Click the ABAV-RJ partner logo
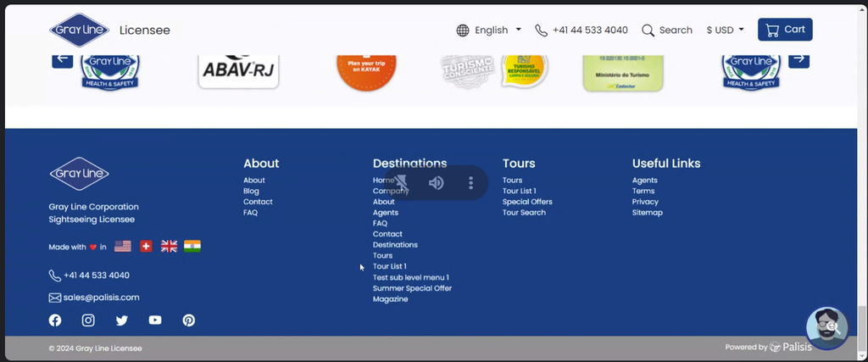 [238, 71]
